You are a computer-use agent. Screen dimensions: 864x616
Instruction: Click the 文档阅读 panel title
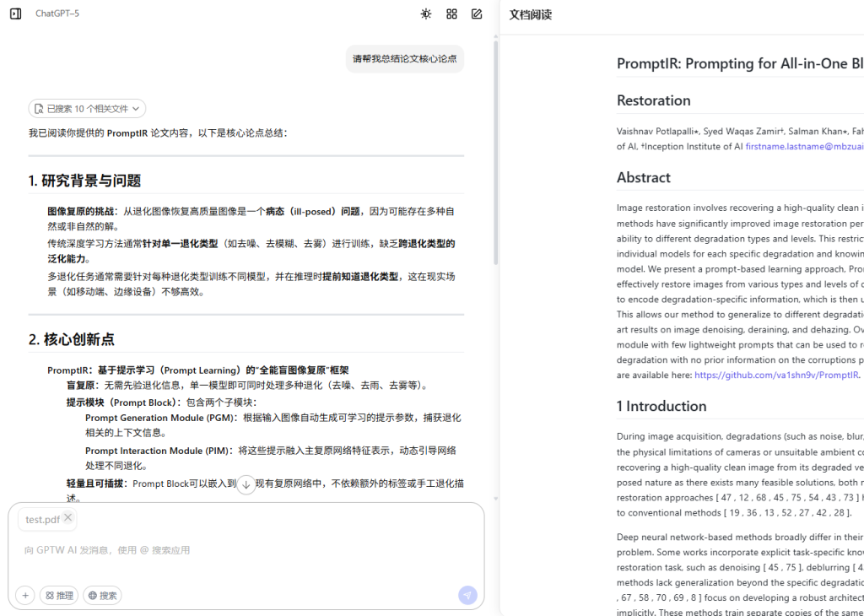(531, 15)
